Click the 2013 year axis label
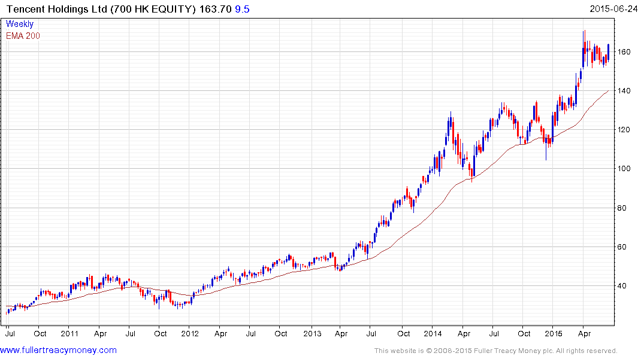Image resolution: width=644 pixels, height=359 pixels. tap(312, 333)
